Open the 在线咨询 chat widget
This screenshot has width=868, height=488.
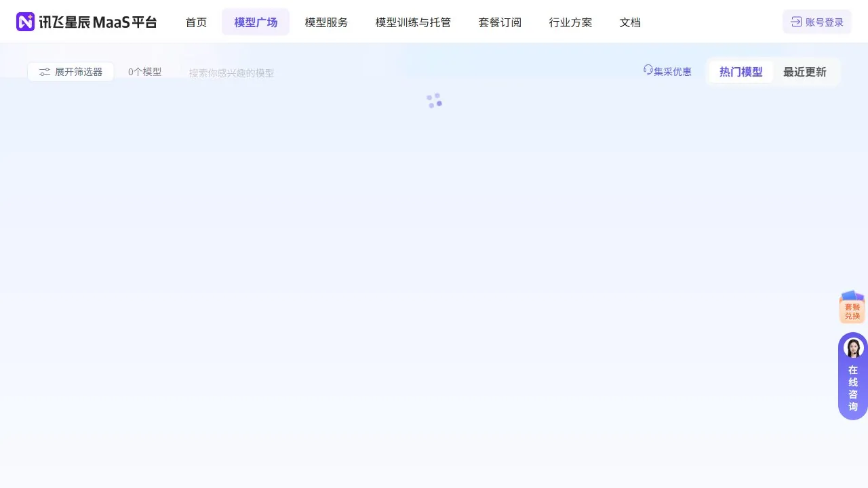coord(853,376)
